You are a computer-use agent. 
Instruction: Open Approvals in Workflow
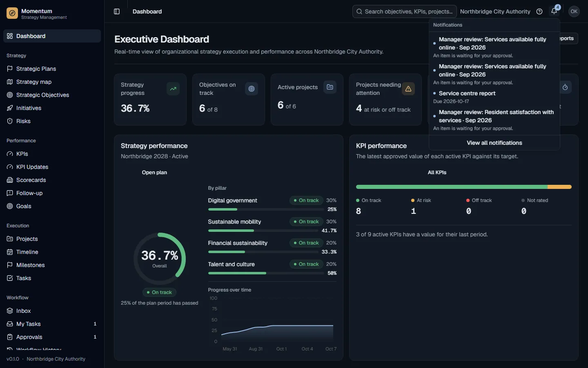[x=52, y=337]
